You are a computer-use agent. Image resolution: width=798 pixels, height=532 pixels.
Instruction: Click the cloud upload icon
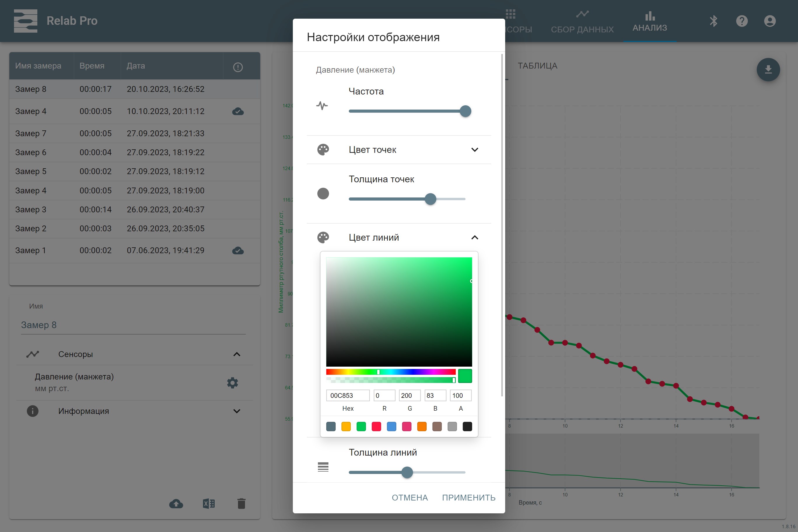(x=176, y=503)
